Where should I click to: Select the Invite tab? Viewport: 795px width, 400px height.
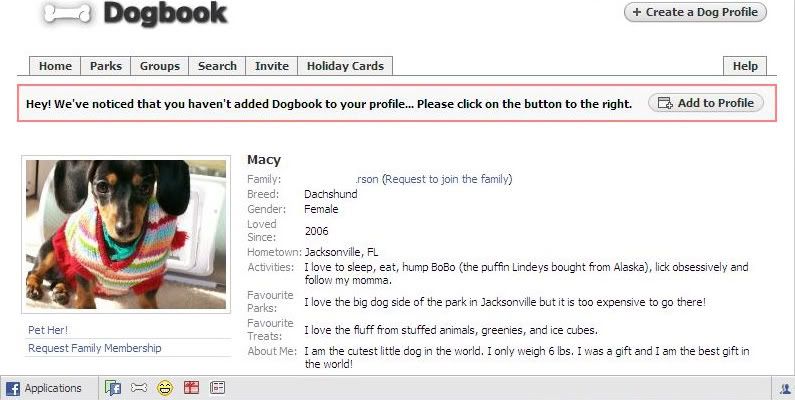click(x=272, y=66)
